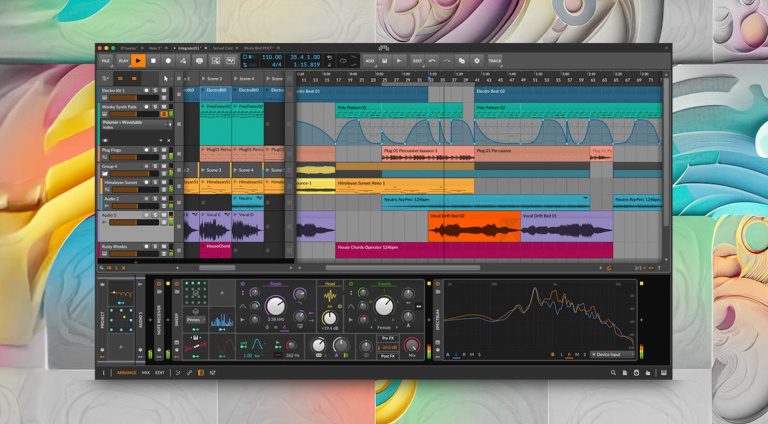Open the TRACK menu in the toolbar
This screenshot has height=424, width=768.
(495, 61)
